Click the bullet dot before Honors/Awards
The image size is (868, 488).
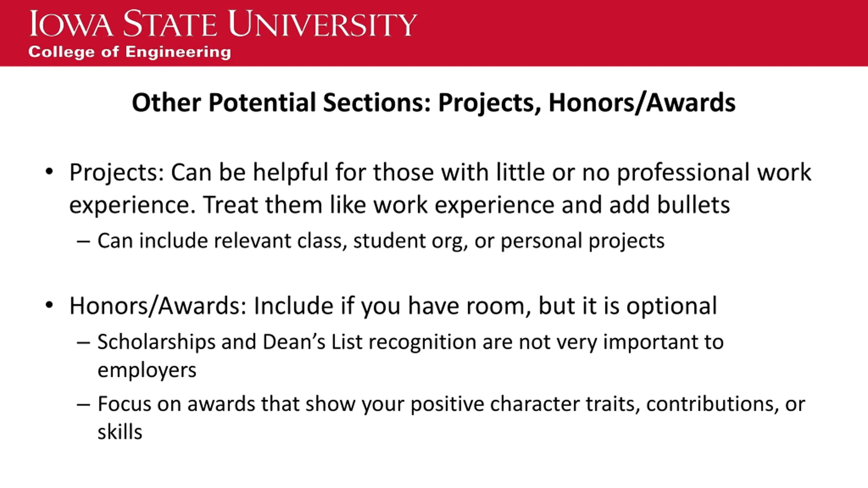[50, 305]
